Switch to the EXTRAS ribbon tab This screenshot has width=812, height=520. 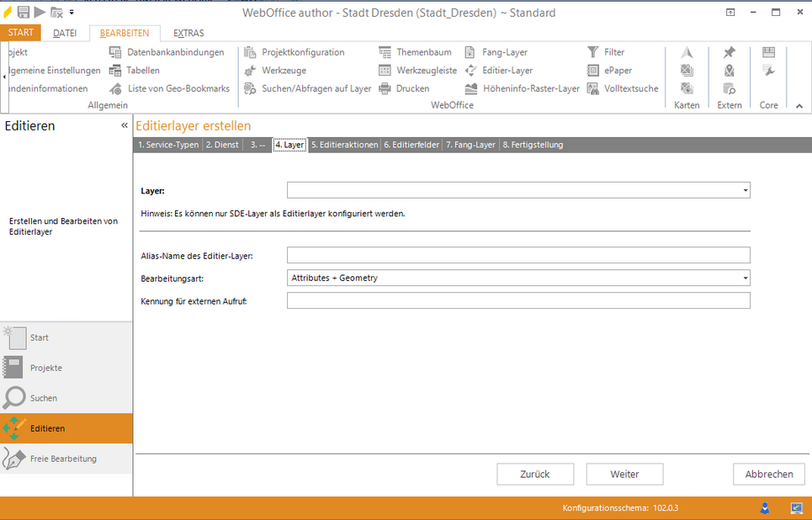click(188, 33)
